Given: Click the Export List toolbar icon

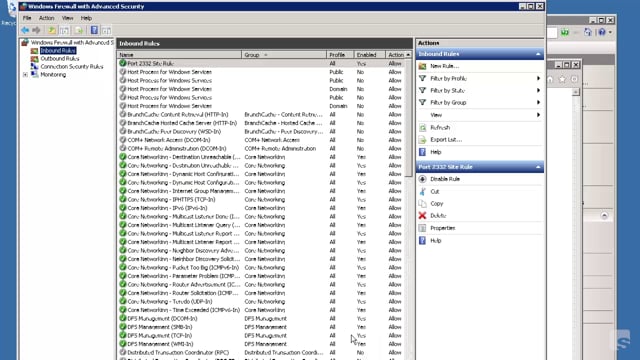Looking at the screenshot, I should pos(79,30).
